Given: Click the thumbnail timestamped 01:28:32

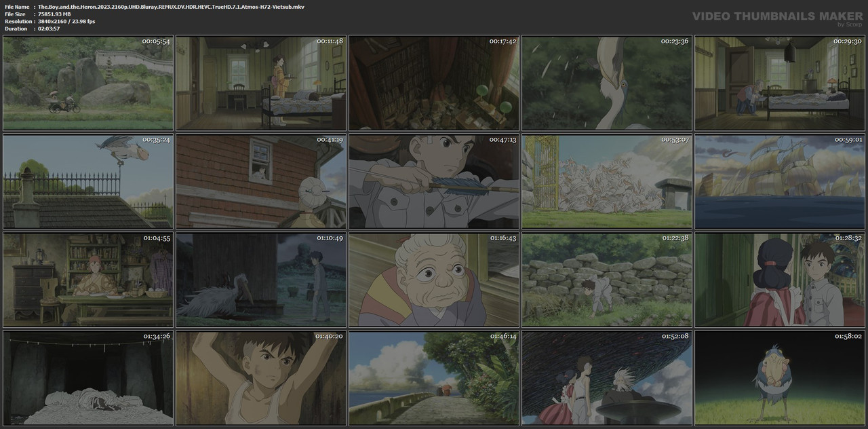Looking at the screenshot, I should pos(780,280).
